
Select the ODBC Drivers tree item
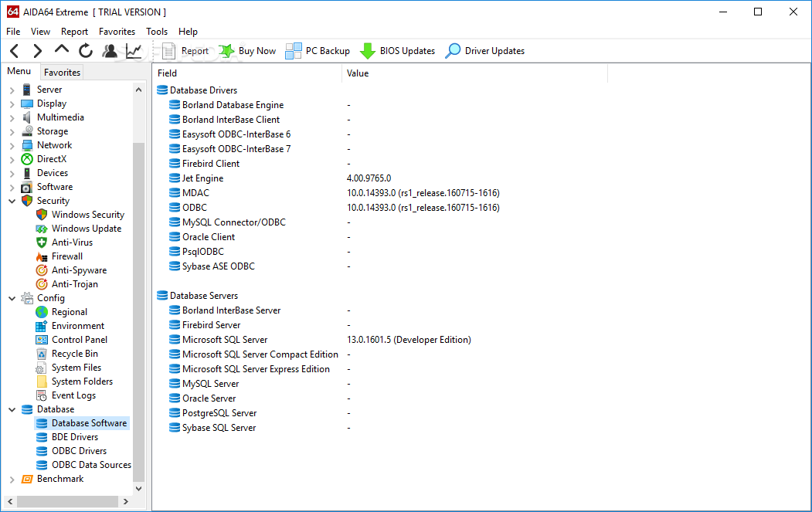[71, 451]
